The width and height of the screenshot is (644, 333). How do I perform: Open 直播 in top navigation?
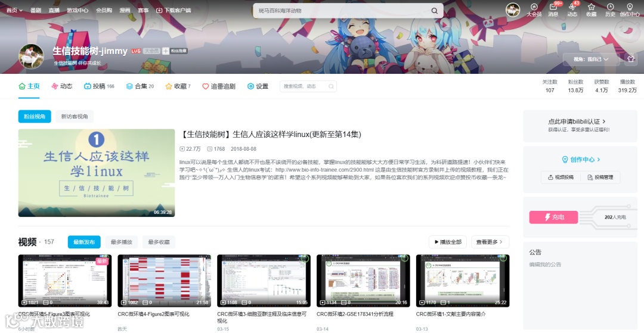(x=54, y=10)
